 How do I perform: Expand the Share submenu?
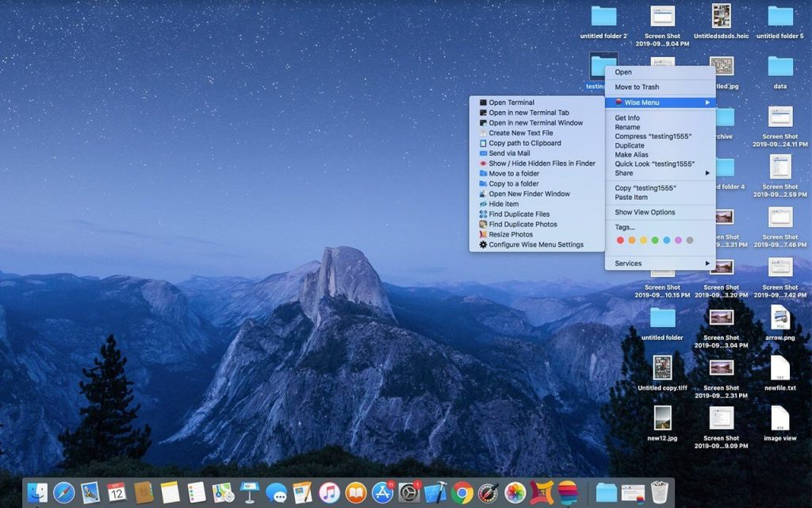pyautogui.click(x=707, y=173)
